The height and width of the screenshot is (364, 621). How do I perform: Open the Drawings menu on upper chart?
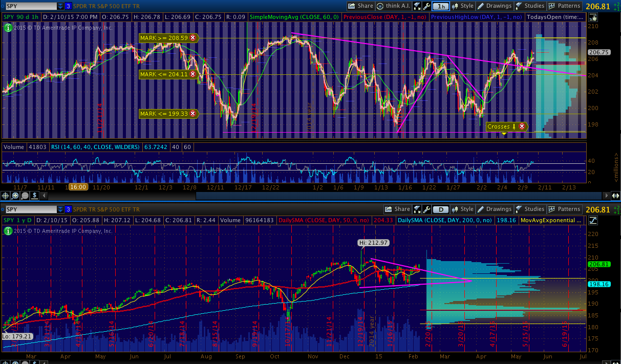pyautogui.click(x=494, y=6)
